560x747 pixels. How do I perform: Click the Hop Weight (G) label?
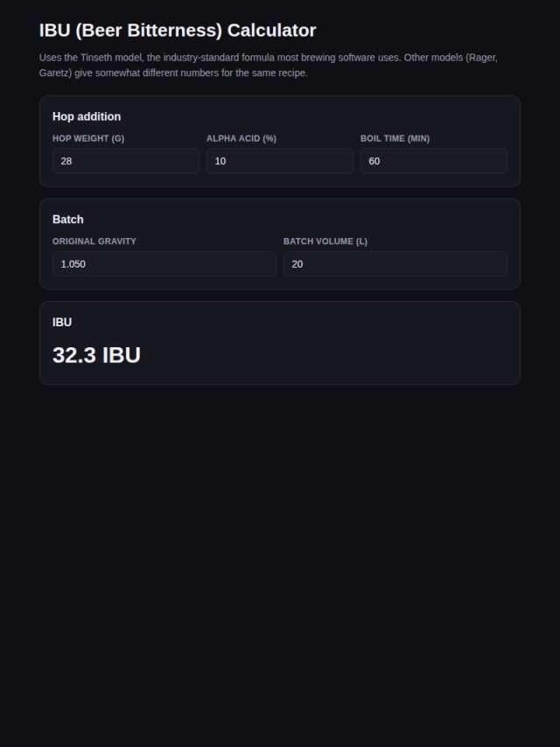click(x=88, y=138)
